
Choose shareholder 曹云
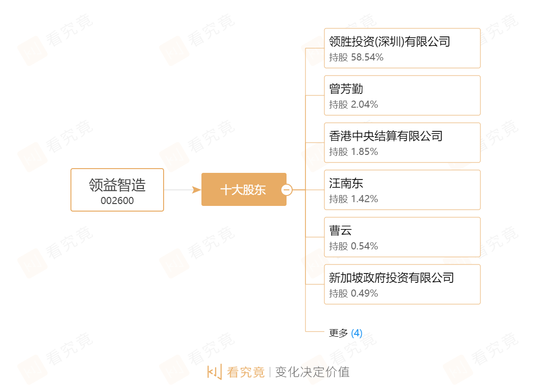pos(340,230)
